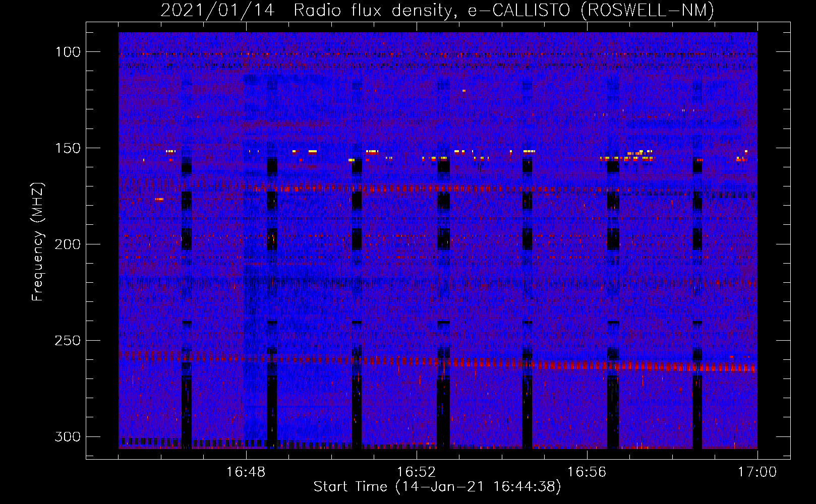Select the "Frequency (MHZ)" y-axis label

(38, 241)
